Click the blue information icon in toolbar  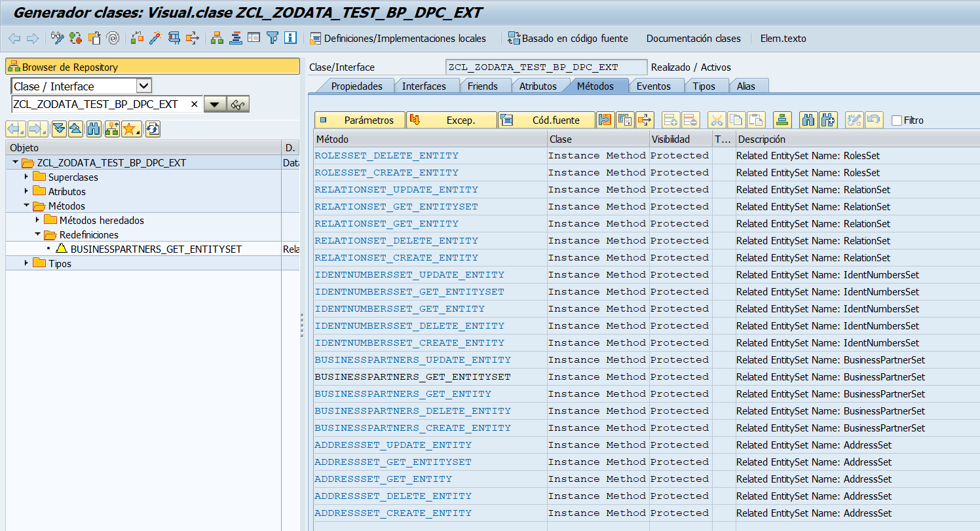(x=291, y=39)
